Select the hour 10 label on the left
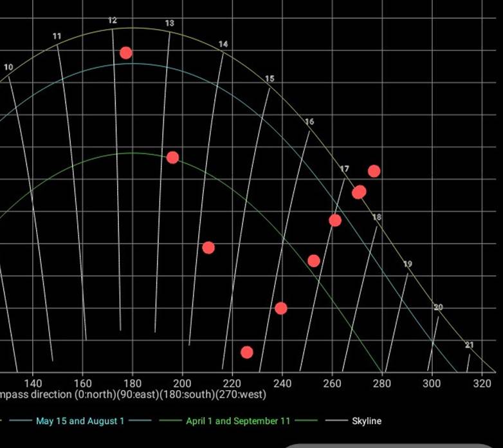 [x=8, y=67]
